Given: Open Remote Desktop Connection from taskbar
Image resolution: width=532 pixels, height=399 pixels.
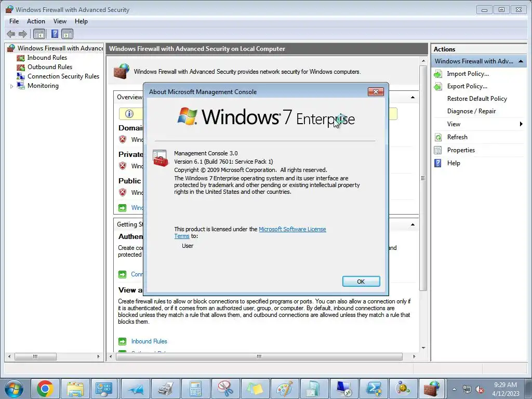Looking at the screenshot, I should 344,389.
